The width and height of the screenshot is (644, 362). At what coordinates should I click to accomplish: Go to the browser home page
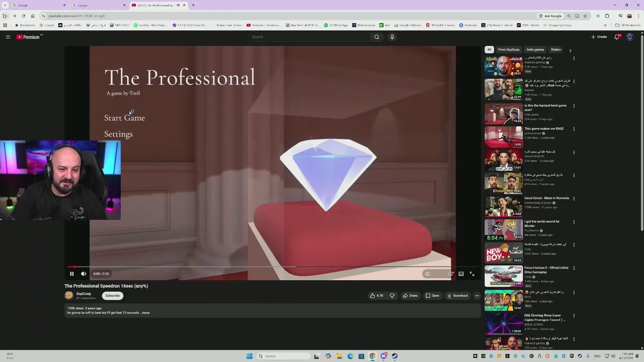click(33, 16)
